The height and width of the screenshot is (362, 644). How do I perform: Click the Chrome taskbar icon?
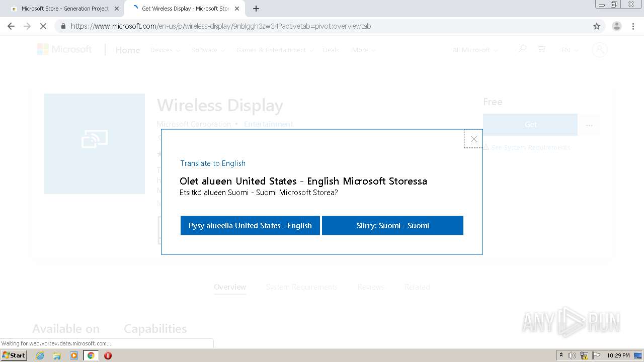click(91, 355)
